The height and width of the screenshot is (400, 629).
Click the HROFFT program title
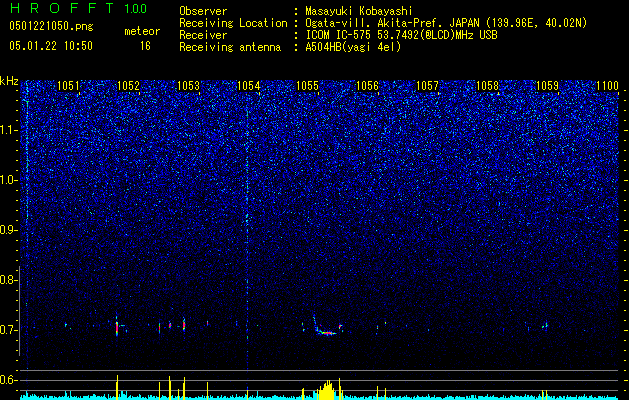[62, 8]
